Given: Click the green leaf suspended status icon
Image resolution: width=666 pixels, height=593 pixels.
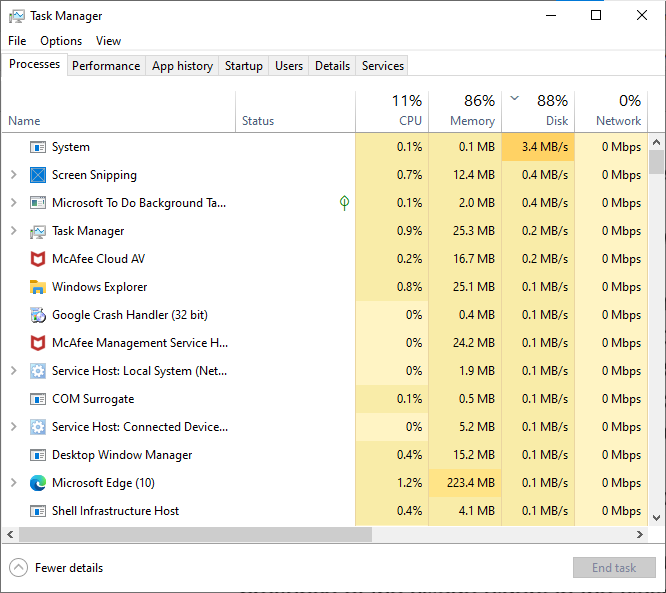Looking at the screenshot, I should pyautogui.click(x=344, y=203).
